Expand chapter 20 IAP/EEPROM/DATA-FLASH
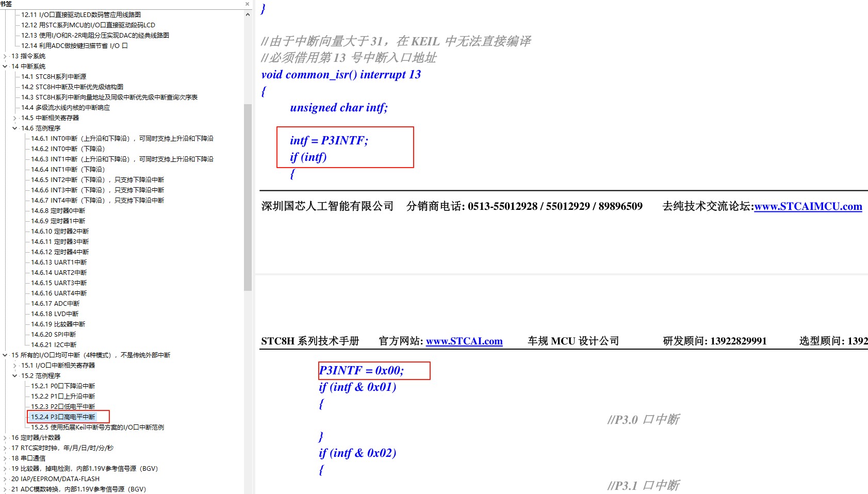The width and height of the screenshot is (868, 494). click(5, 479)
